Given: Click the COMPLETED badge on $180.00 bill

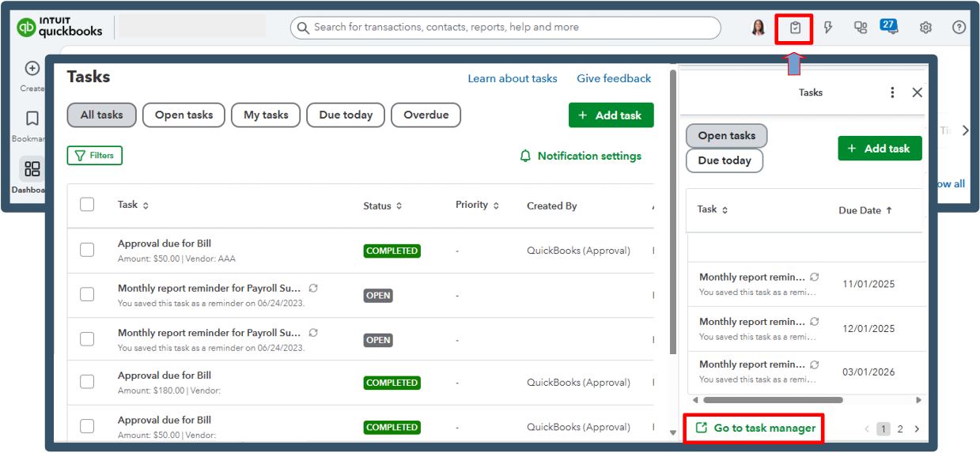Looking at the screenshot, I should 392,383.
